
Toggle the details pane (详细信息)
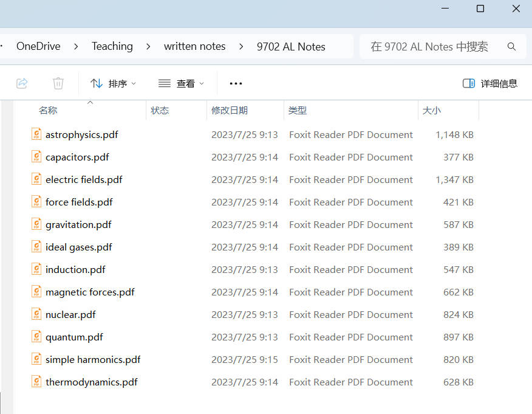(489, 83)
